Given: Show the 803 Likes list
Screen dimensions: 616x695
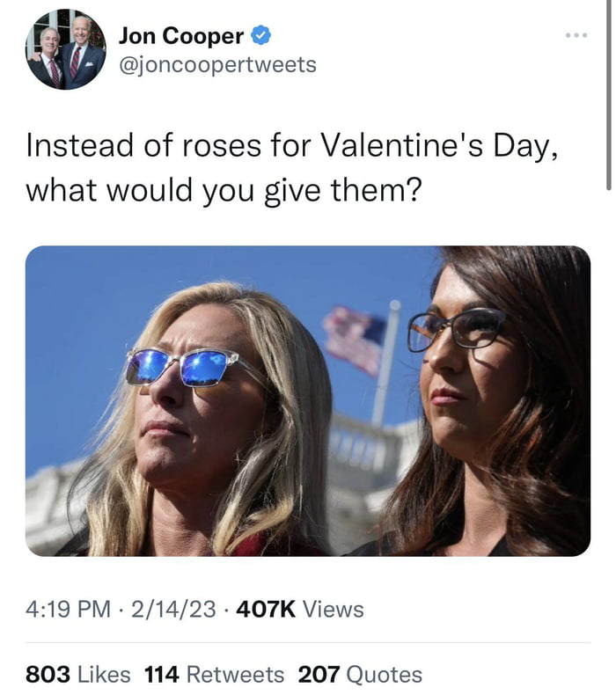Looking at the screenshot, I should [77, 675].
